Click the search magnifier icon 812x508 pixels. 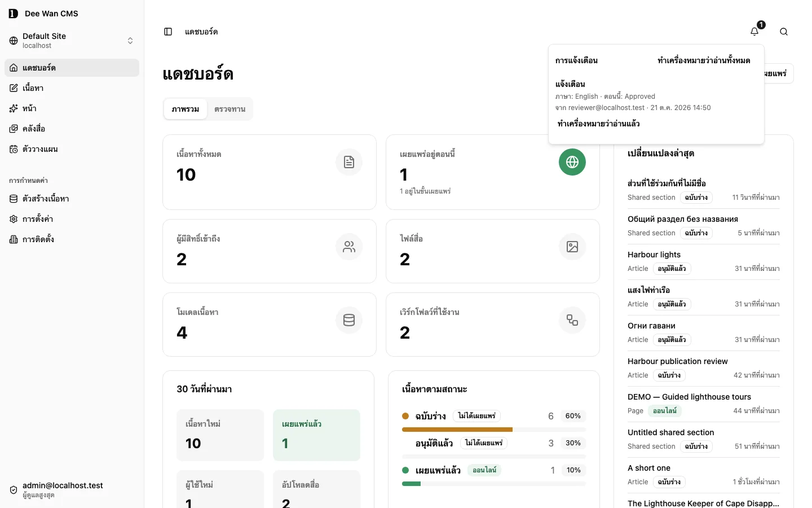click(784, 32)
